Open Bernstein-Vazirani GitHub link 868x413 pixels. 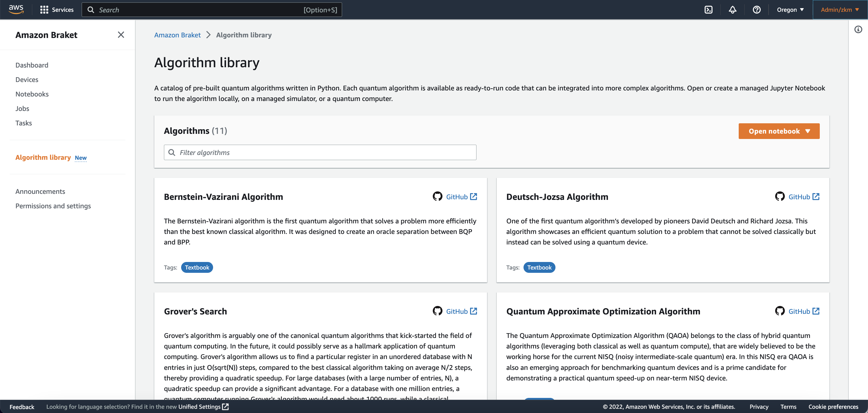tap(455, 197)
